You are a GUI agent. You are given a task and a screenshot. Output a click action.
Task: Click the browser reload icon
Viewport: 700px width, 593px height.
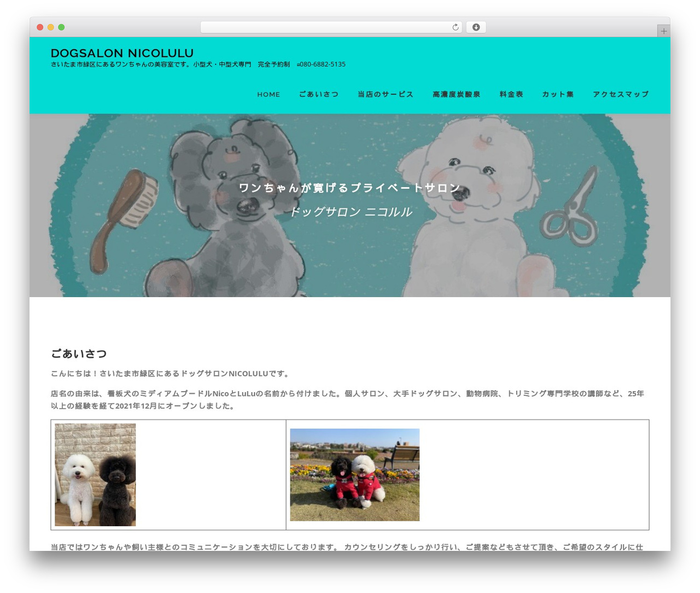click(455, 27)
